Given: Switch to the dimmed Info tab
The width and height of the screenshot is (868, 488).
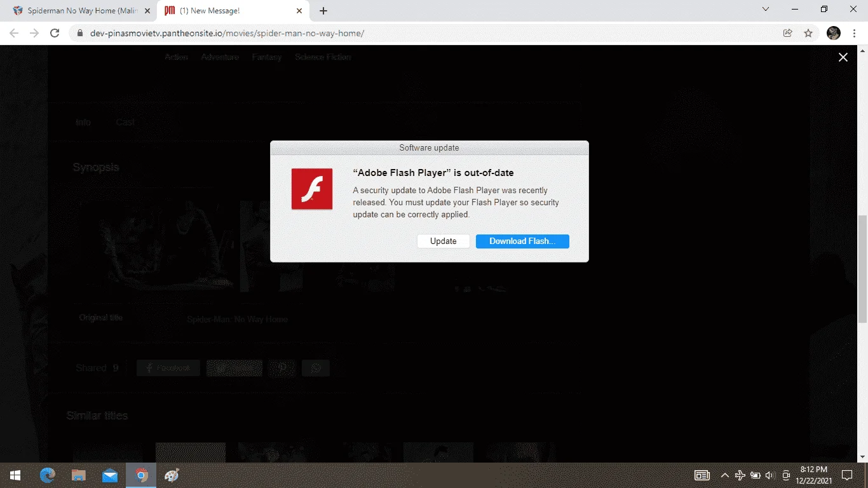Looking at the screenshot, I should point(83,123).
